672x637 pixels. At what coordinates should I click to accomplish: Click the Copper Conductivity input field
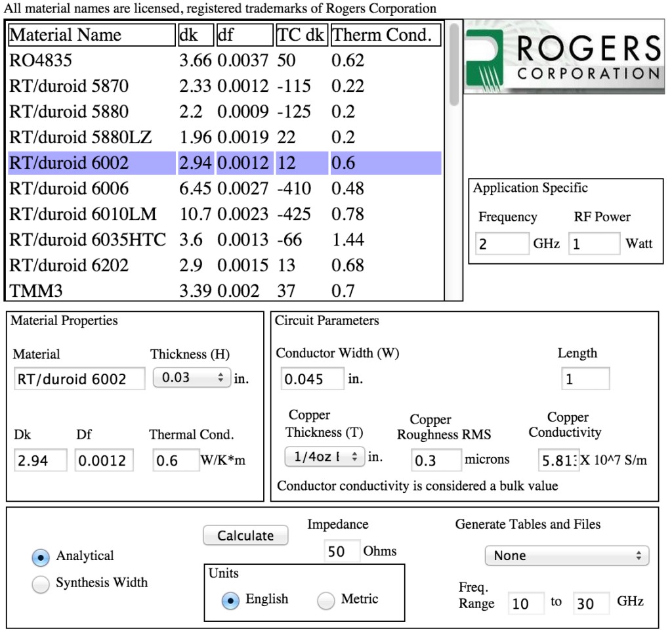(558, 460)
